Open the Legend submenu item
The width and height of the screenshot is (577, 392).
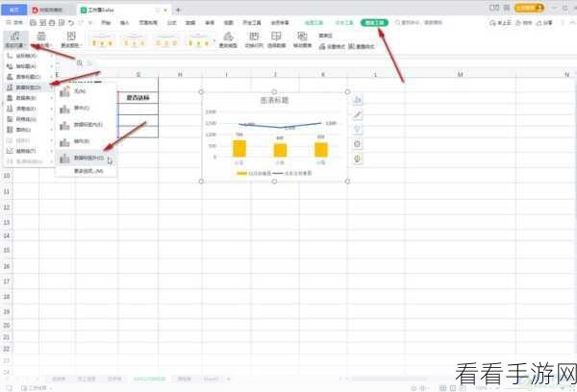(x=29, y=130)
